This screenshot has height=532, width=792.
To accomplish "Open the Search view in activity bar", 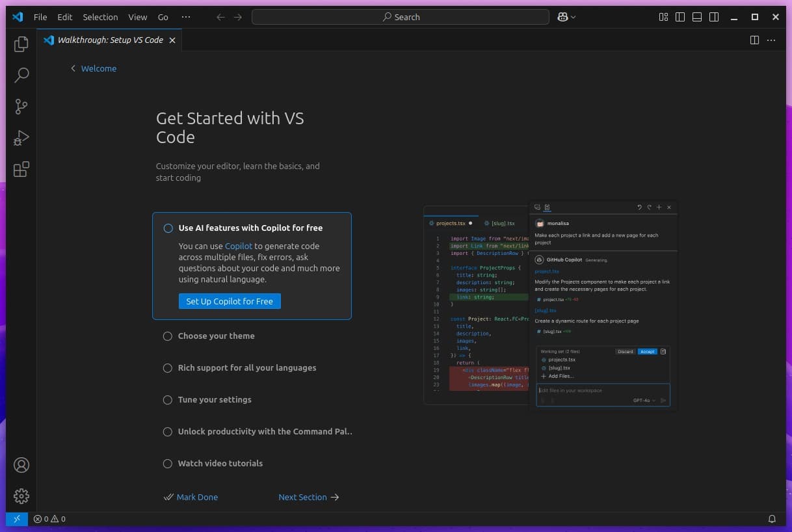I will point(21,75).
